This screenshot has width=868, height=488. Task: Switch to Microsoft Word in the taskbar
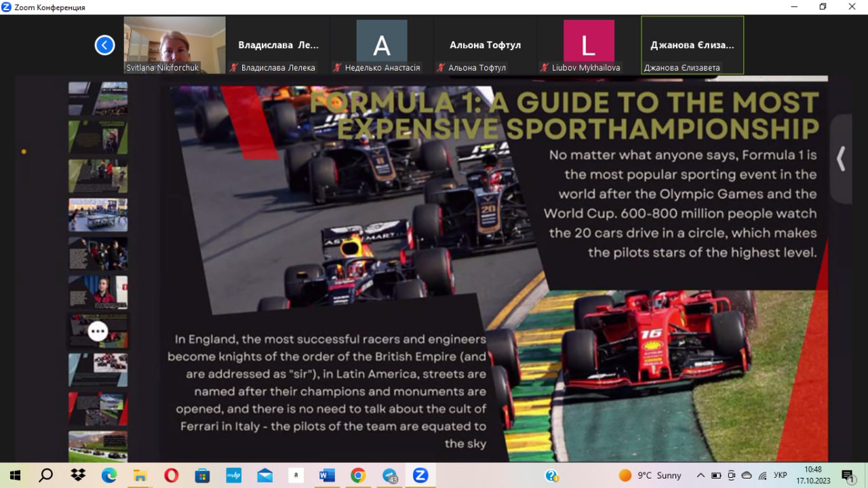coord(327,476)
